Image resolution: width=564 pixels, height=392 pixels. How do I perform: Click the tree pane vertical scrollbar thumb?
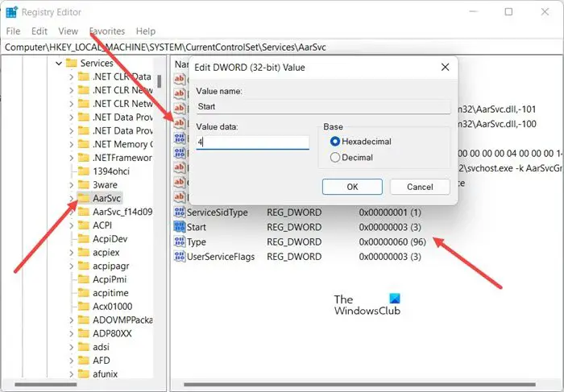(x=159, y=81)
